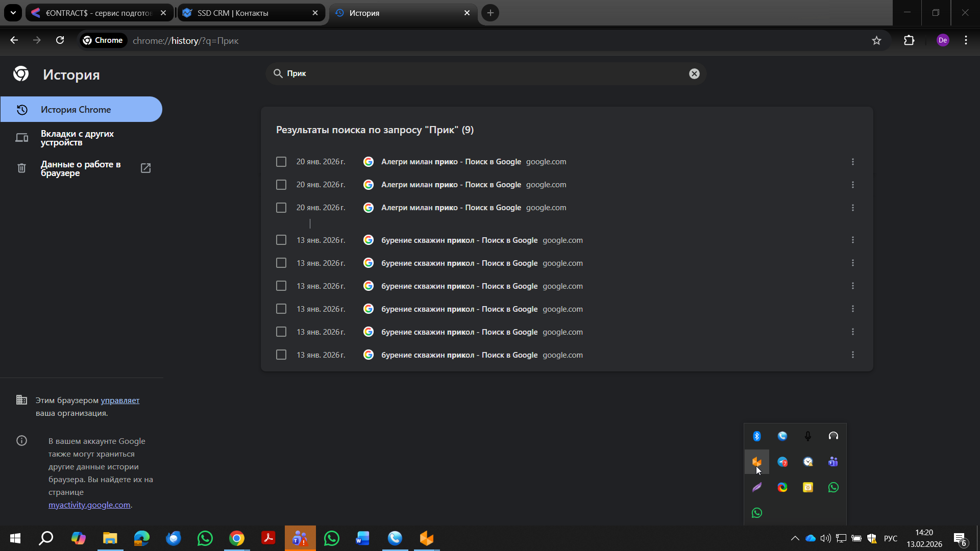Image resolution: width=980 pixels, height=551 pixels.
Task: Open profile avatar De
Action: (942, 40)
